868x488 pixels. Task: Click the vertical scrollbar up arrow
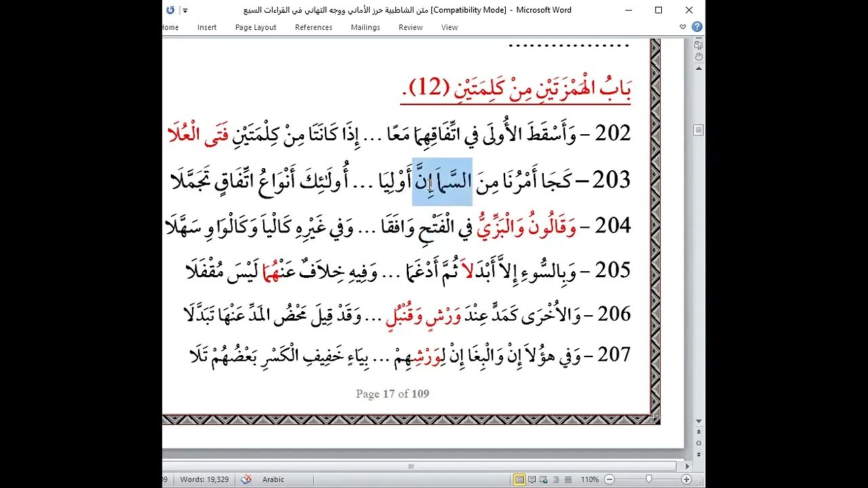pos(698,70)
